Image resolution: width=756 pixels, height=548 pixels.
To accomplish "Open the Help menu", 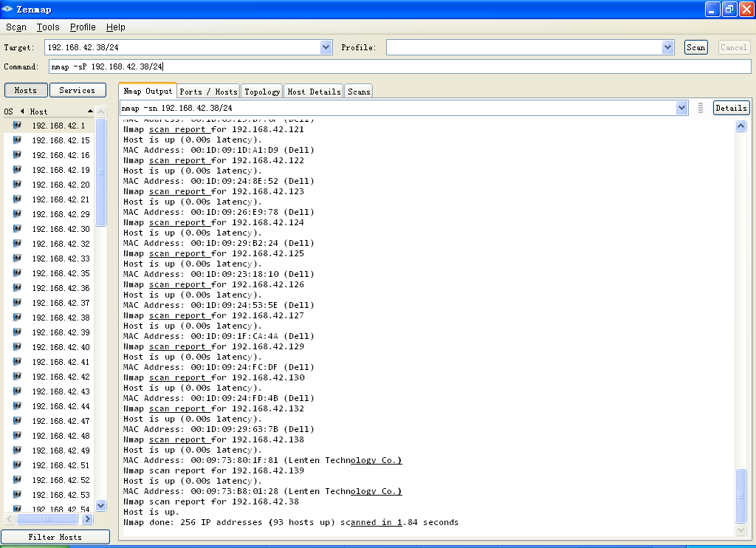I will 115,27.
